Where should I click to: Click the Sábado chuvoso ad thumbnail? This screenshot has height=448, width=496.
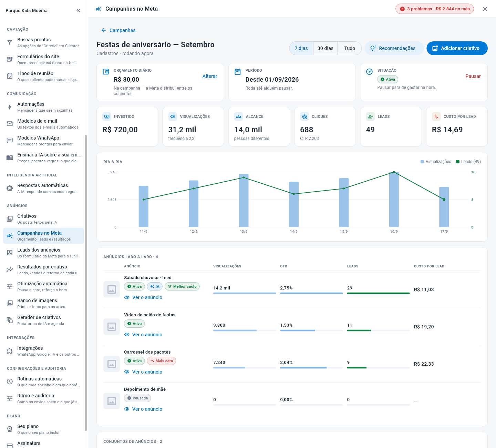pyautogui.click(x=112, y=289)
